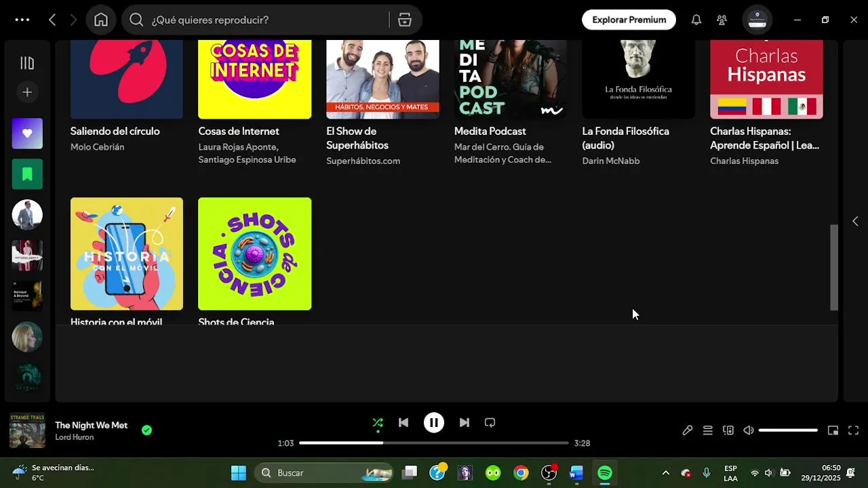Image resolution: width=868 pixels, height=488 pixels.
Task: Mute volume with speaker icon
Action: point(749,430)
